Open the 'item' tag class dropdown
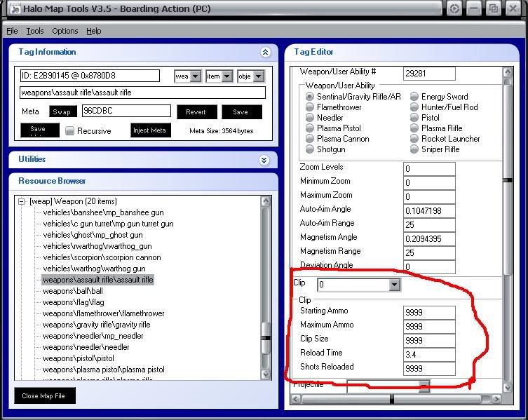 click(227, 76)
